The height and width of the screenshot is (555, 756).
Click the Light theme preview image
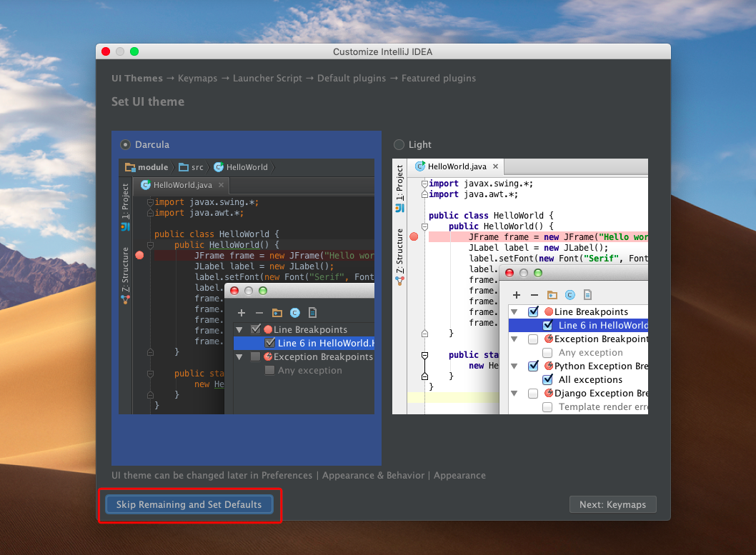pyautogui.click(x=520, y=286)
